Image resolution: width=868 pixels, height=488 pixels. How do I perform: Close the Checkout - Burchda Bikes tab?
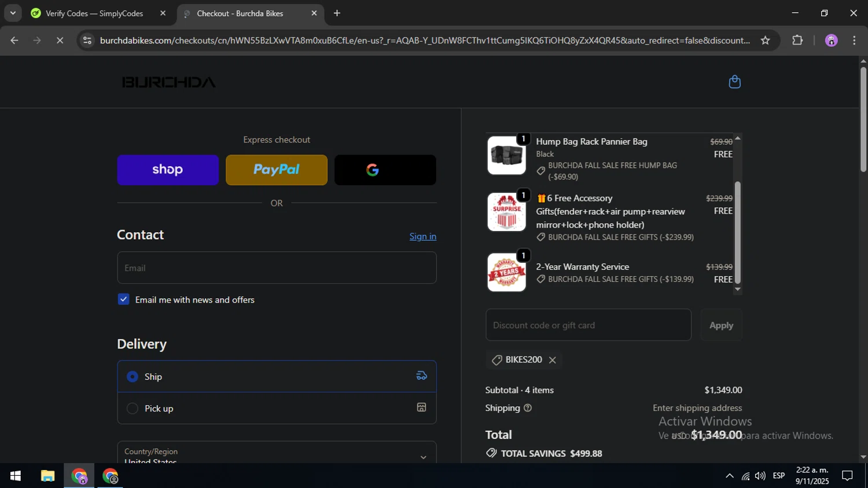click(x=314, y=13)
